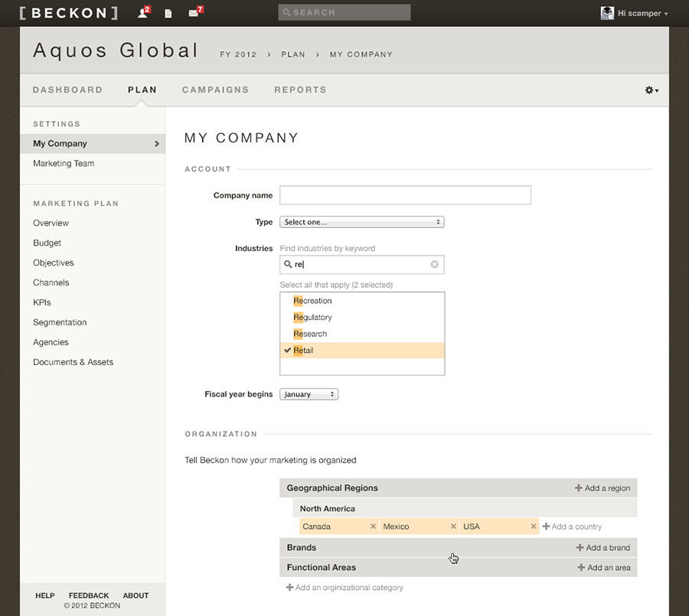Viewport: 689px width, 616px height.
Task: Focus the Company name field
Action: pyautogui.click(x=405, y=195)
